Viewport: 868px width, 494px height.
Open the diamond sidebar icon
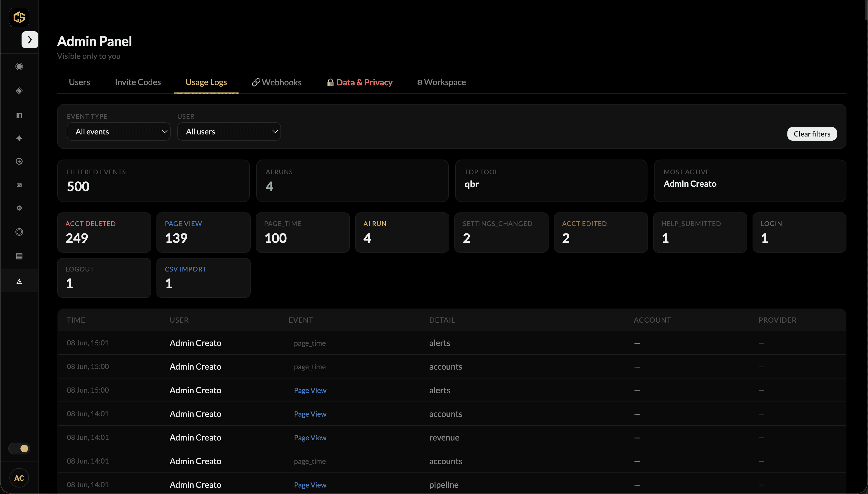coord(19,91)
